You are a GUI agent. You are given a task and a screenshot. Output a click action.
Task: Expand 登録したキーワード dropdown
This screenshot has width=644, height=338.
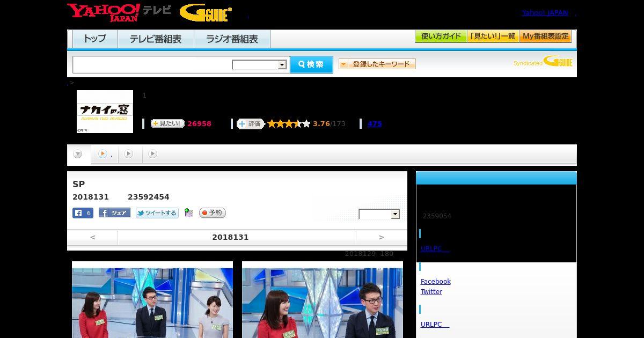point(377,64)
